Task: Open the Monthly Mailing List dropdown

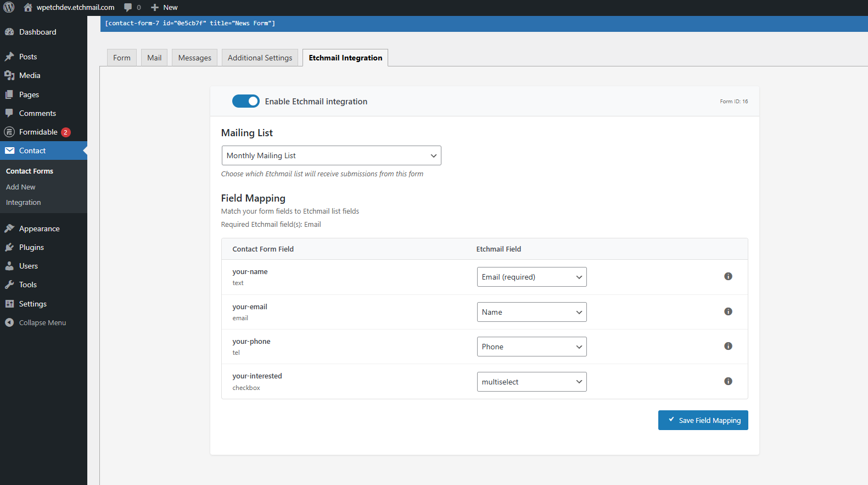Action: pos(331,155)
